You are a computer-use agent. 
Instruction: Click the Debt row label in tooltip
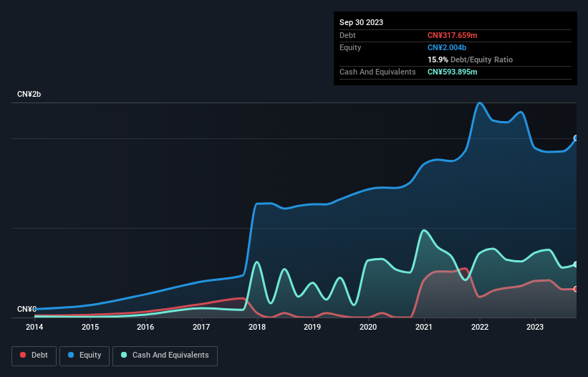[347, 35]
